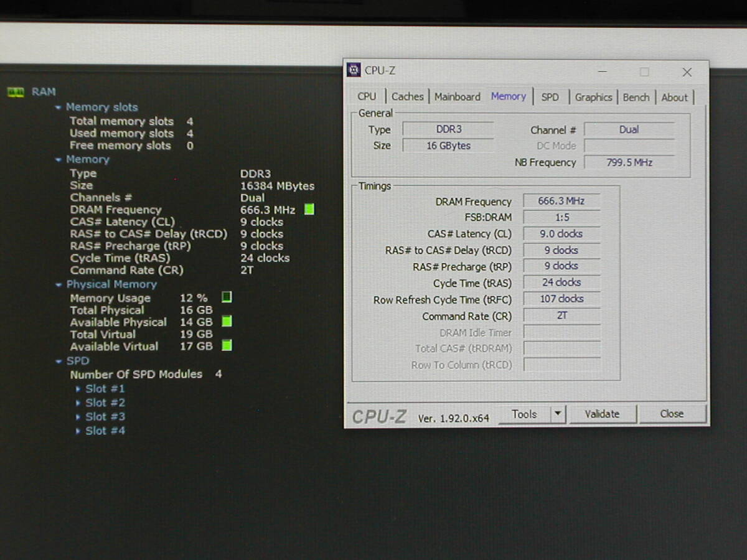Click 'Number Of SPD Modules' row
This screenshot has width=747, height=560.
[146, 375]
